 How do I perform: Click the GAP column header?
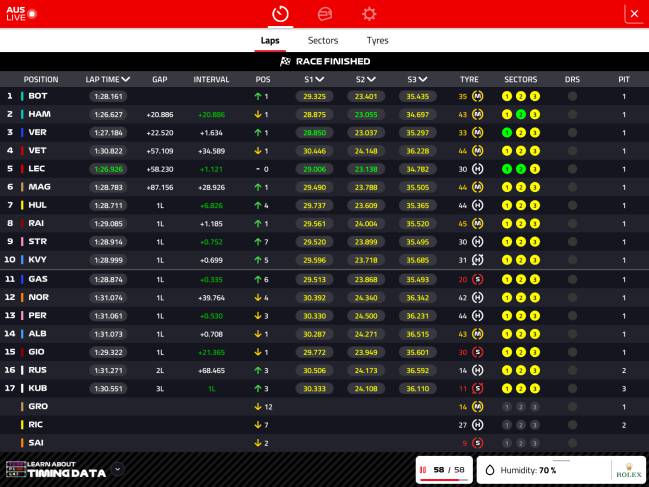tap(159, 79)
